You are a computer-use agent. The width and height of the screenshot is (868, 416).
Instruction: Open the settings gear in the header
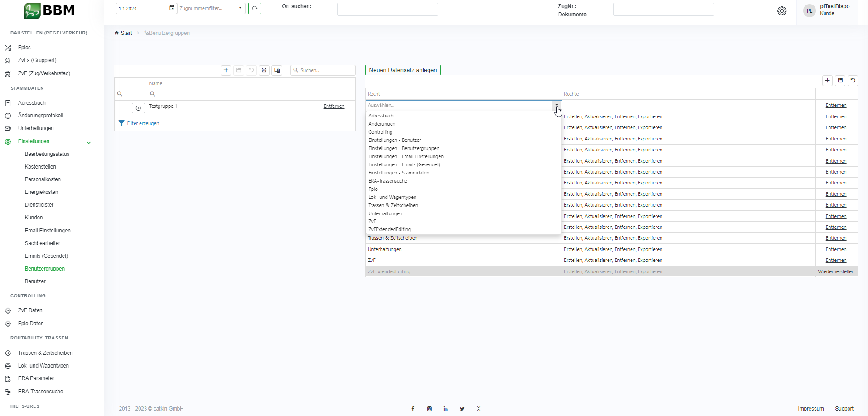(781, 11)
